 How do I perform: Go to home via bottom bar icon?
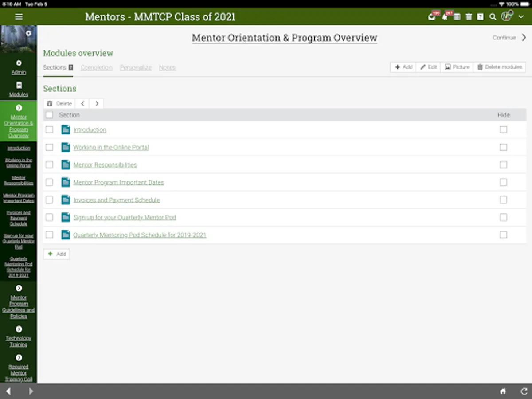click(x=503, y=391)
